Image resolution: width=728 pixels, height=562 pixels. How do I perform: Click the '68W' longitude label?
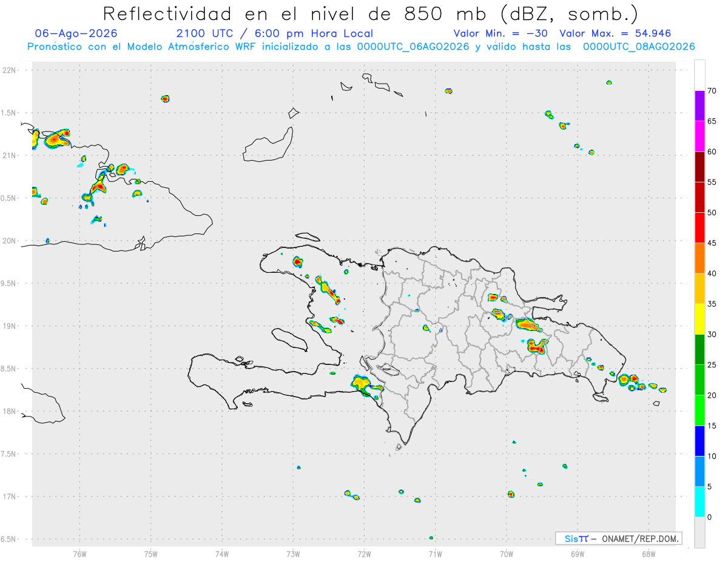pyautogui.click(x=649, y=554)
